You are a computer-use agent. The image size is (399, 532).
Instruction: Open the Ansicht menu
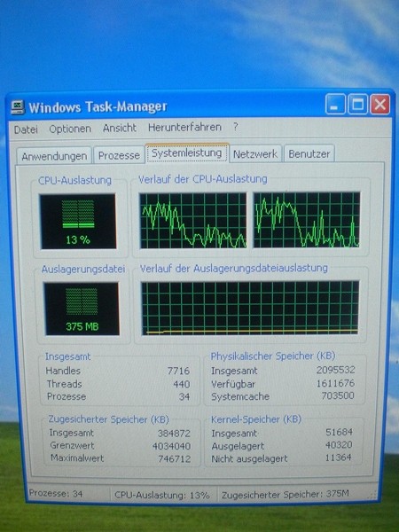coord(120,128)
